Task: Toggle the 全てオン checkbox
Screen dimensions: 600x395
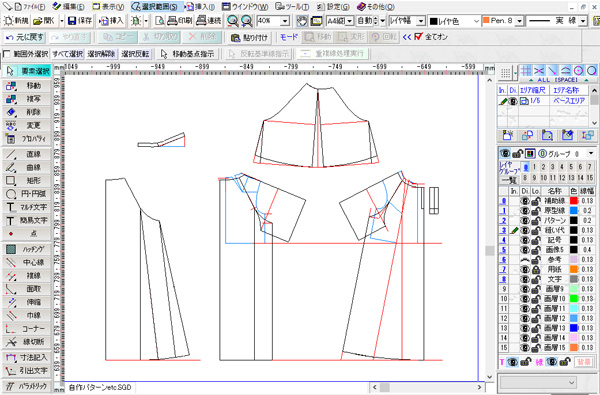Action: (x=419, y=37)
